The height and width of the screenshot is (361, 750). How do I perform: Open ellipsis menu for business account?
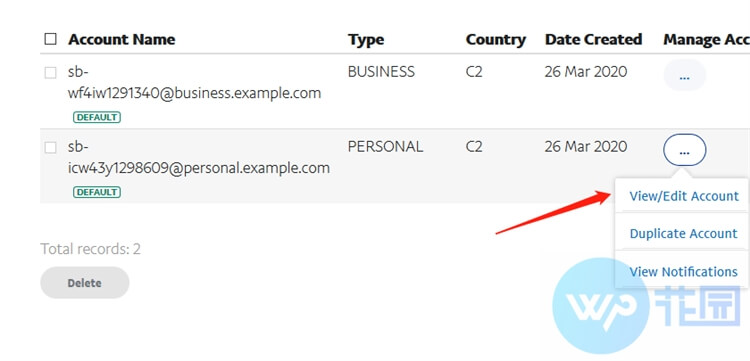pyautogui.click(x=684, y=76)
